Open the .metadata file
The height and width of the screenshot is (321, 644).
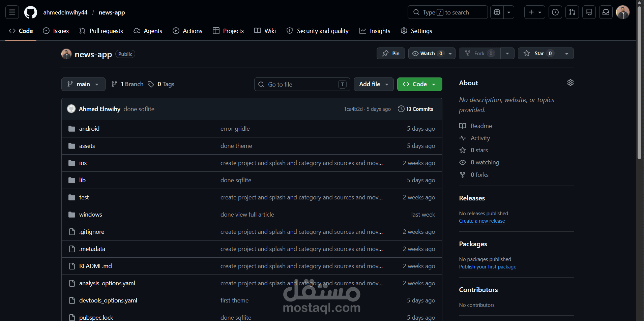tap(92, 249)
